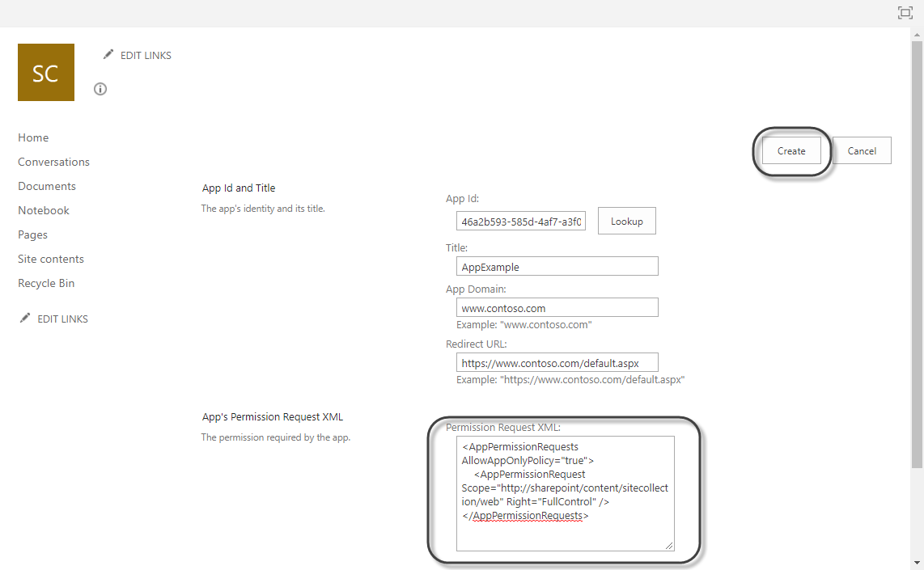Screen dimensions: 924x570
Task: Click the Cancel button
Action: point(862,150)
